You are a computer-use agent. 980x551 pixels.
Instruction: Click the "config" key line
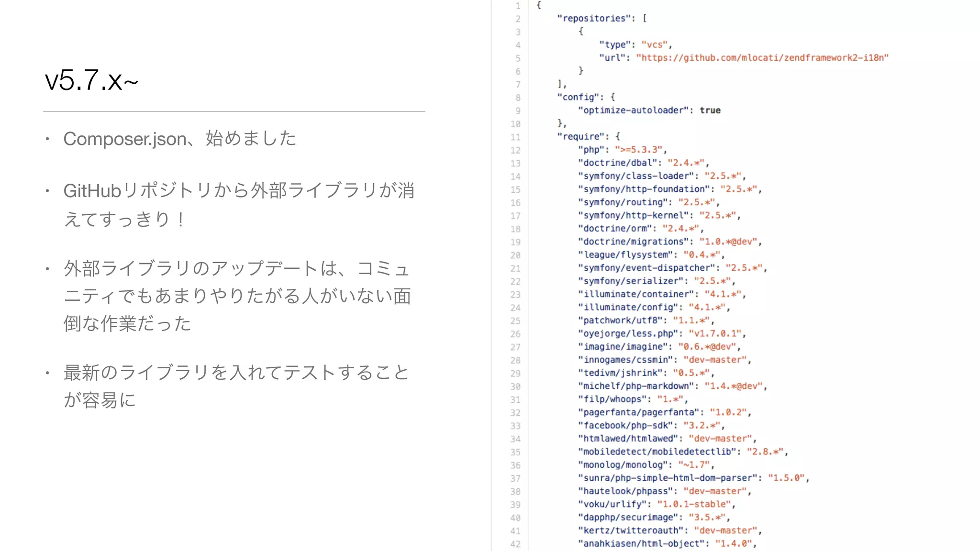coord(586,97)
